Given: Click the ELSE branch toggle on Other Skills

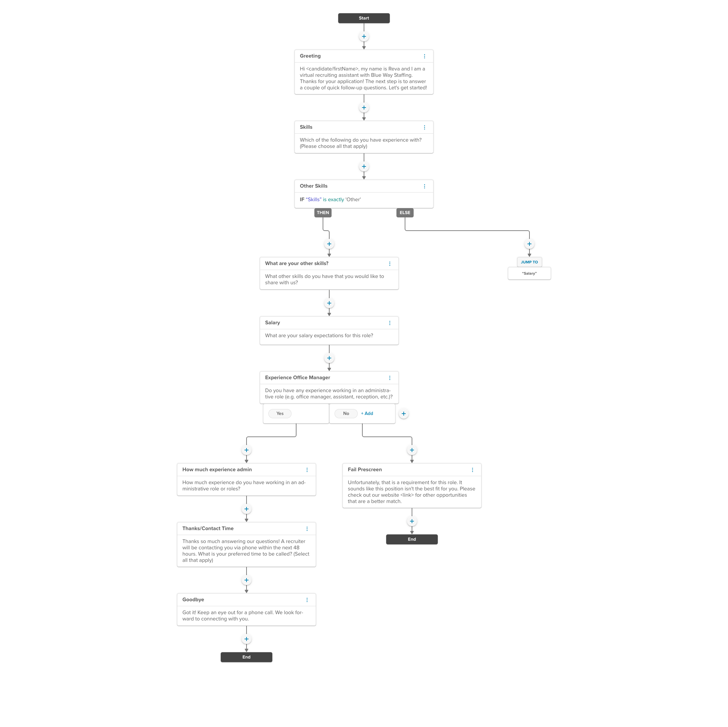Looking at the screenshot, I should pyautogui.click(x=404, y=213).
